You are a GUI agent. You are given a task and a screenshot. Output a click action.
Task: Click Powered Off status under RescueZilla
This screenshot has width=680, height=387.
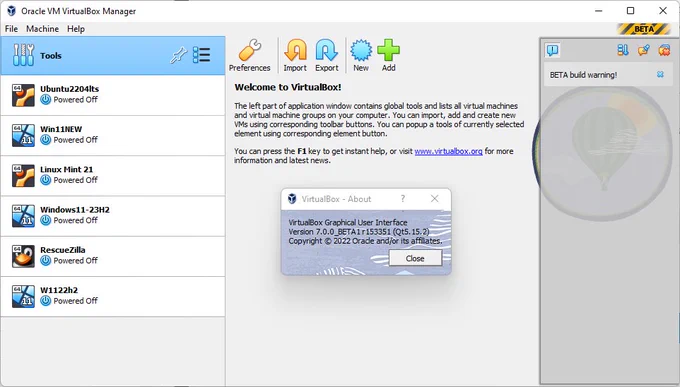tap(75, 261)
